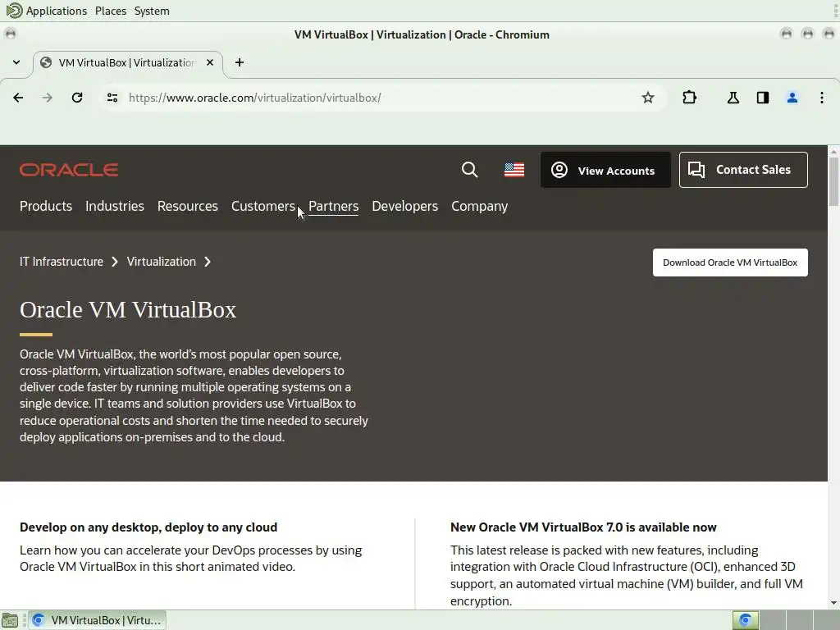Open site information icon in address bar
This screenshot has height=630, width=840.
[x=112, y=98]
